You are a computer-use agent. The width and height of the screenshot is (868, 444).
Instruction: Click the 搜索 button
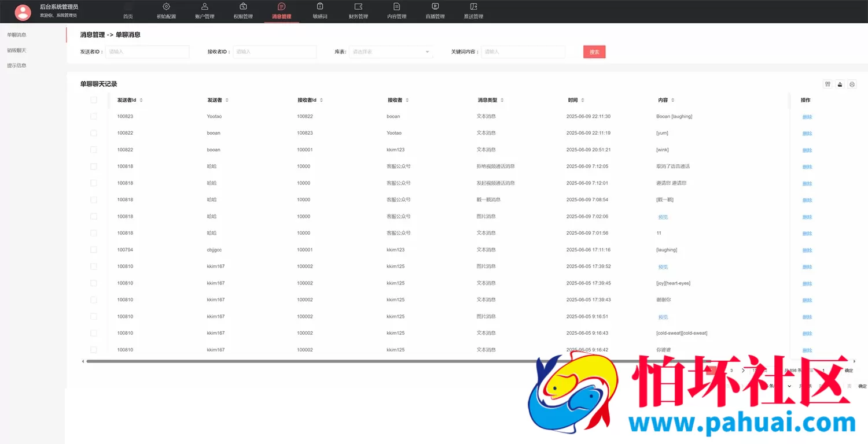click(594, 51)
